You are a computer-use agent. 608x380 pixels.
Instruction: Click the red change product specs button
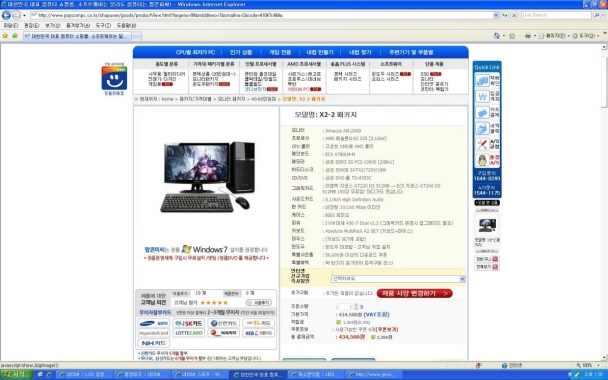[415, 293]
